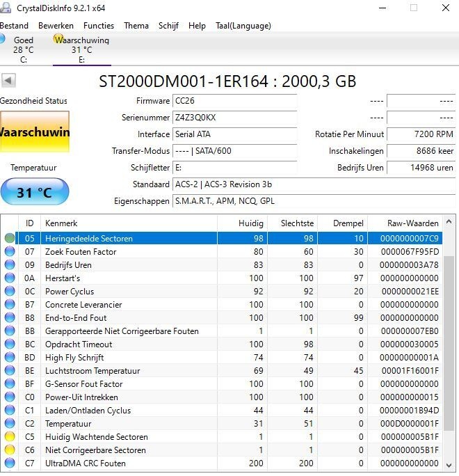Click the Raw-Waarden column header
Viewport: 459px width, 476px height.
(405, 223)
